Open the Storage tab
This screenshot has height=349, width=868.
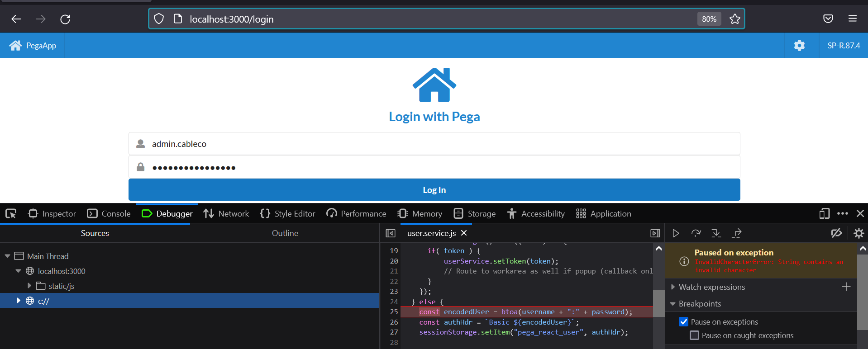pyautogui.click(x=475, y=213)
